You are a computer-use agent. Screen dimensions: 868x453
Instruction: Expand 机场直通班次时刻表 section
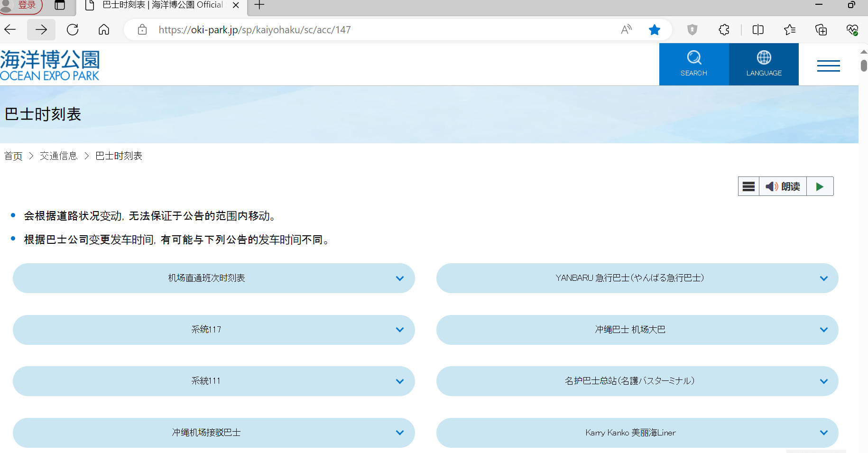[214, 278]
